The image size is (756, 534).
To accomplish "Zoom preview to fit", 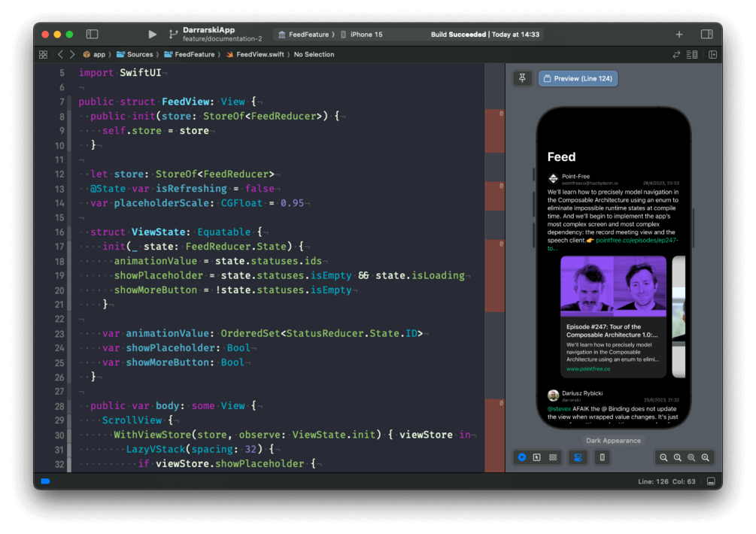I will pyautogui.click(x=691, y=457).
